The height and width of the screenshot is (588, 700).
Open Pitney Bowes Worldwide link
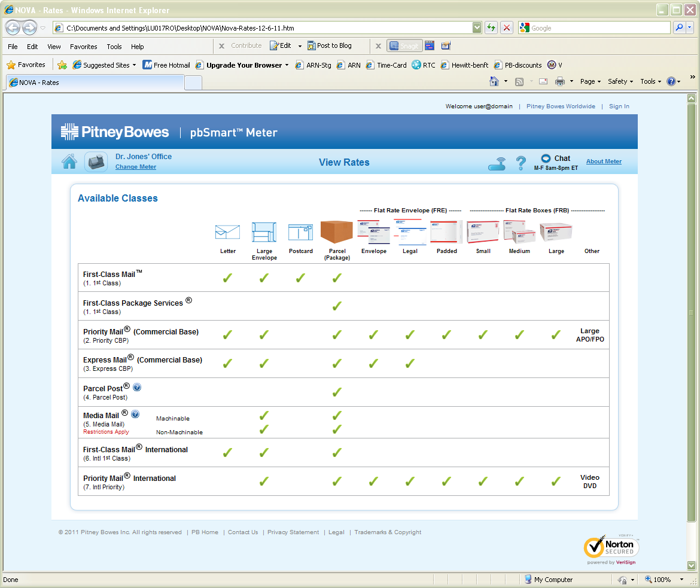pyautogui.click(x=561, y=106)
